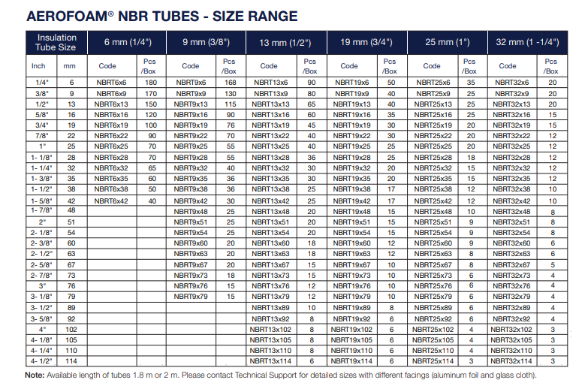The height and width of the screenshot is (380, 588).
Task: Click code cell NBRT25x76
Action: click(433, 286)
